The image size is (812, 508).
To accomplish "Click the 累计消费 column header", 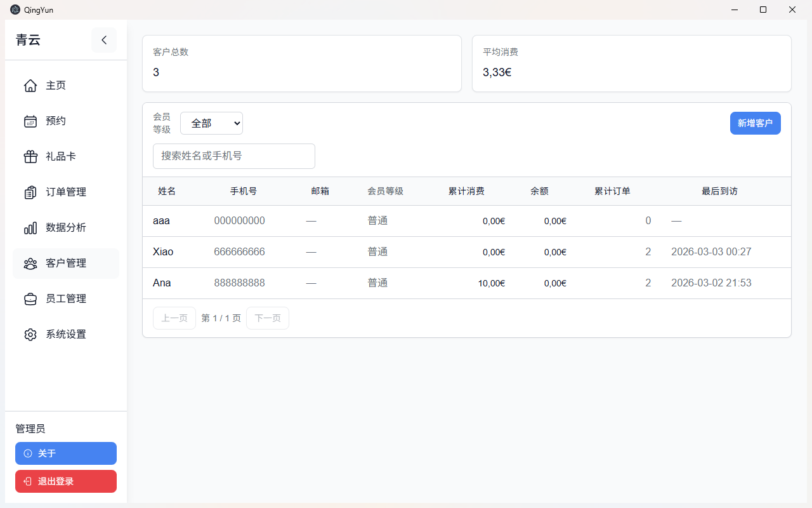I will 466,191.
